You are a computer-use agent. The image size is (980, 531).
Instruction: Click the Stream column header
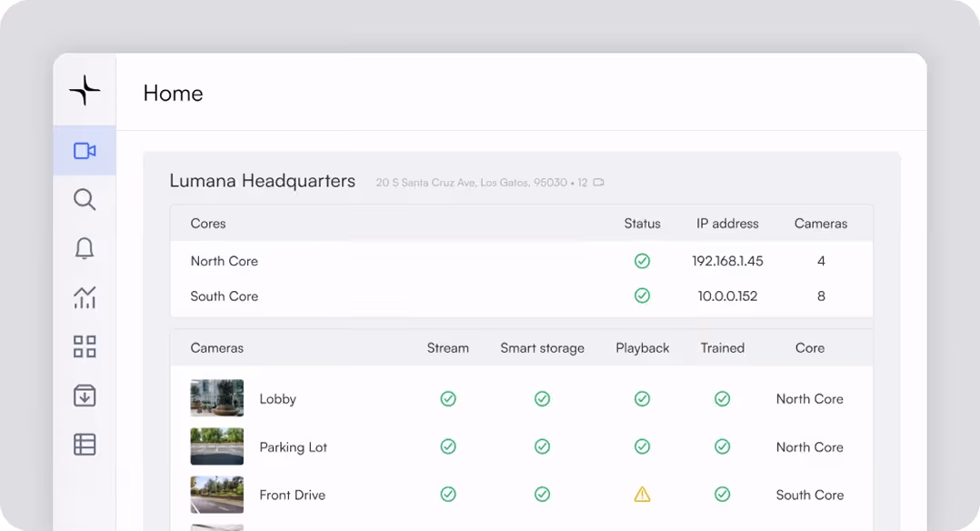pyautogui.click(x=447, y=348)
